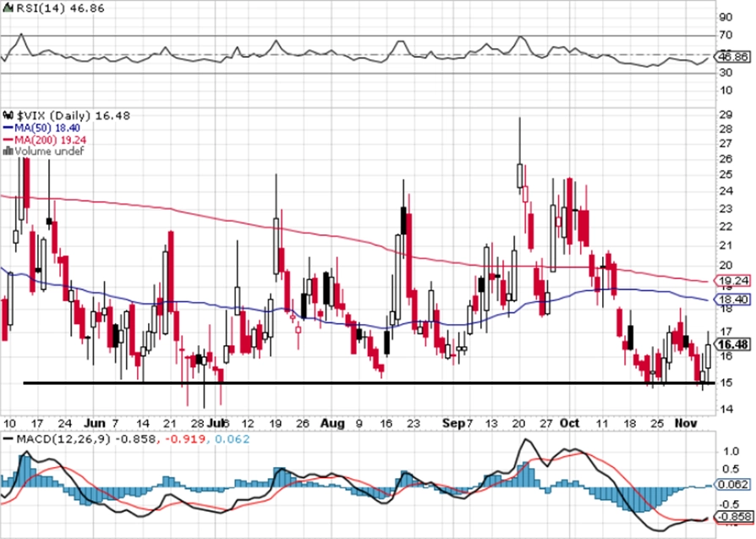Click the 0.062 MACD histogram value tag

coord(733,484)
